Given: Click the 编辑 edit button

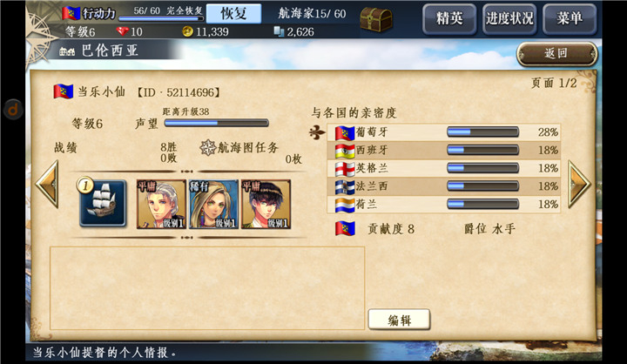Looking at the screenshot, I should [399, 320].
